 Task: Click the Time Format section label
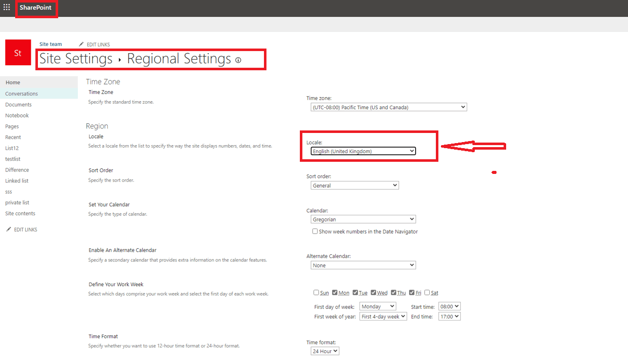coord(103,336)
